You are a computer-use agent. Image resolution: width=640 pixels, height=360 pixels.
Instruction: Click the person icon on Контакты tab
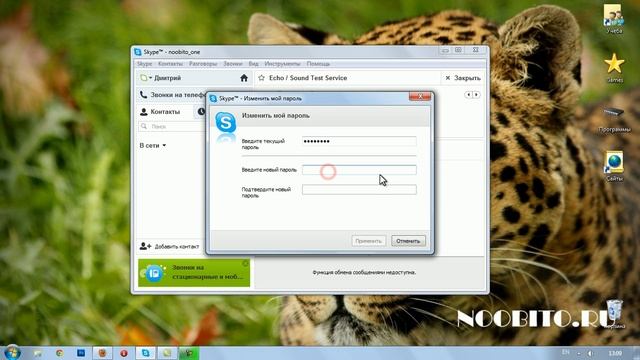(x=144, y=111)
